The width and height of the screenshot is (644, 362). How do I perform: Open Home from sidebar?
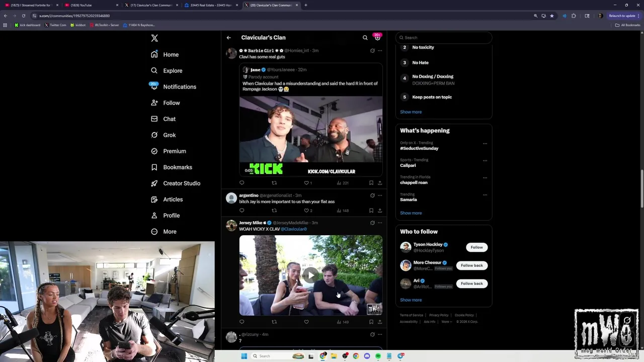click(x=165, y=54)
